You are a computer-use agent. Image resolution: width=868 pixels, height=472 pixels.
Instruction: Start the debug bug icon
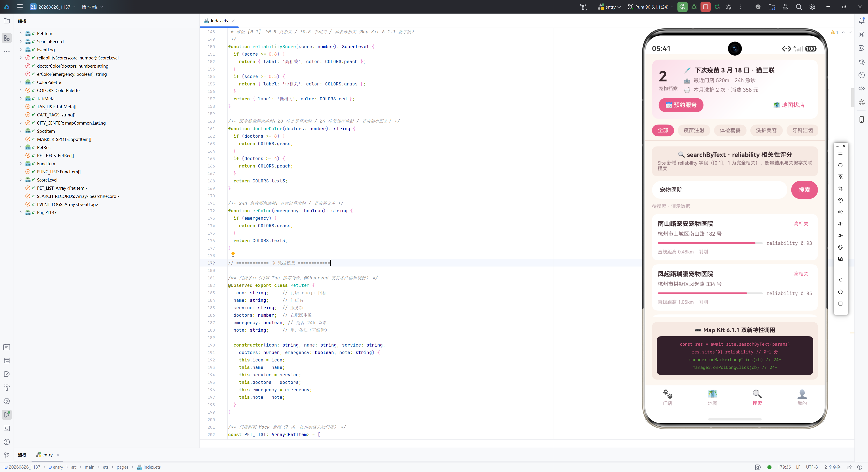pos(694,7)
